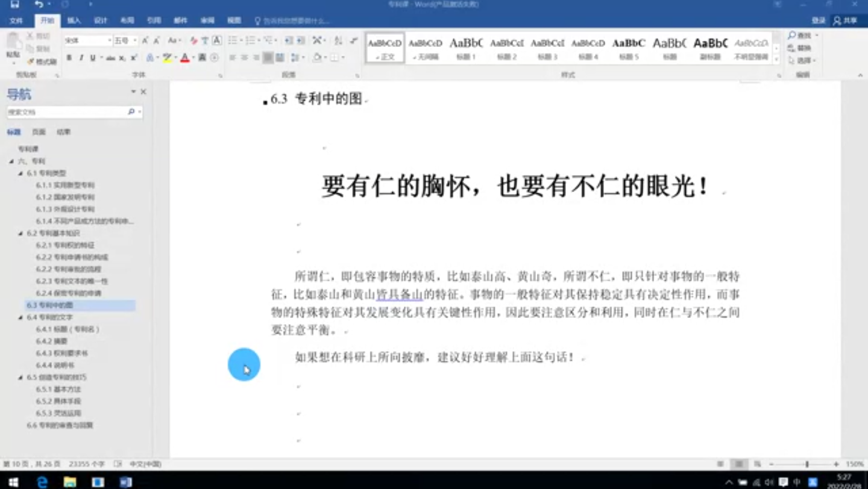Click the Find (查找) button
This screenshot has height=489, width=868.
point(800,36)
